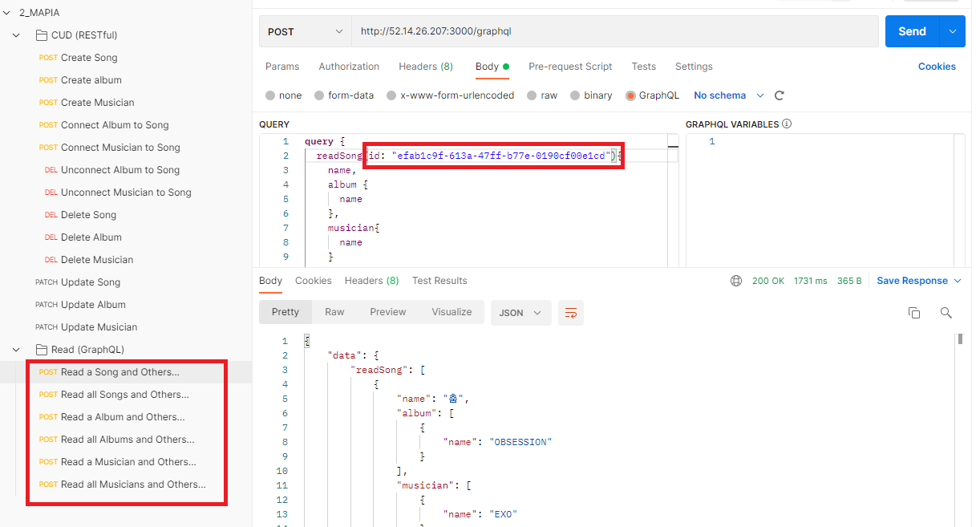Switch response view to Visualize
This screenshot has width=980, height=527.
pyautogui.click(x=452, y=312)
